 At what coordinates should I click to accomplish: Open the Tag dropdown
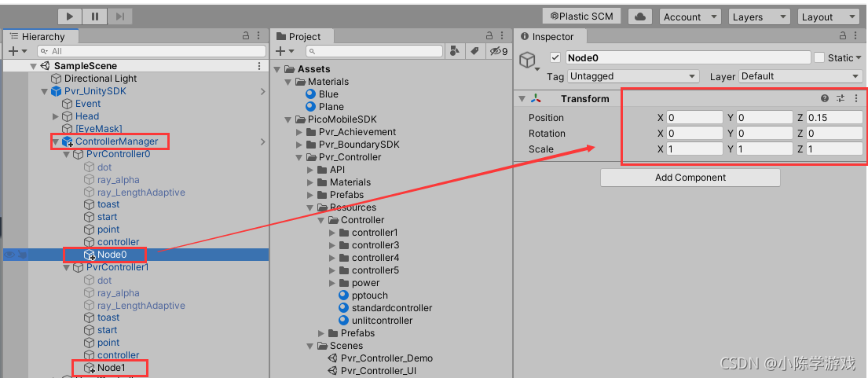point(633,76)
